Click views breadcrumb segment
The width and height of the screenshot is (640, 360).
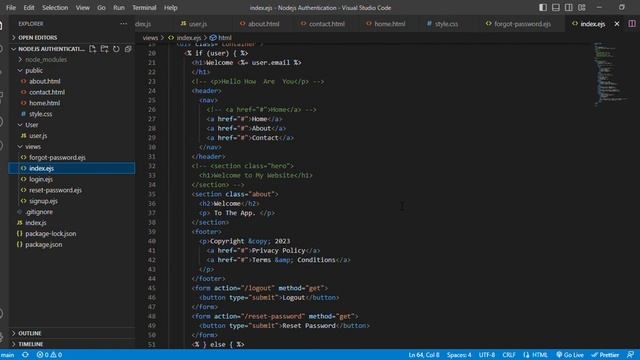pos(150,38)
